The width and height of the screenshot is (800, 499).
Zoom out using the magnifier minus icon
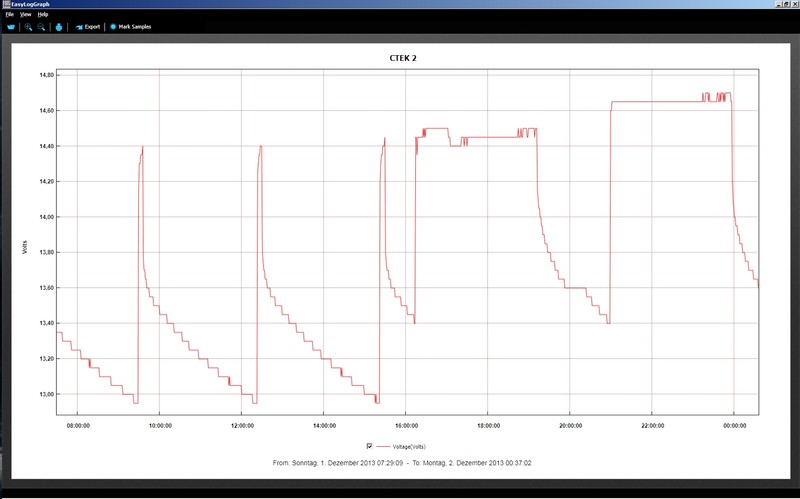coord(42,27)
